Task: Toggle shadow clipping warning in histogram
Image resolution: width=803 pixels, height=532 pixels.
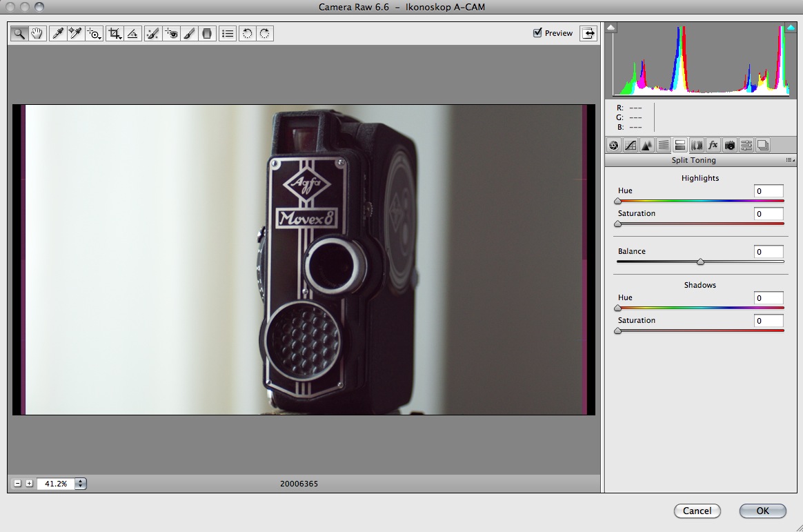Action: (x=611, y=28)
